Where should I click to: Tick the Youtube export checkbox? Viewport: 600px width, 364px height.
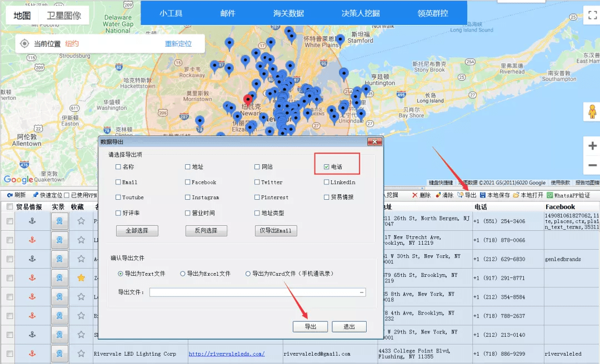(x=118, y=198)
